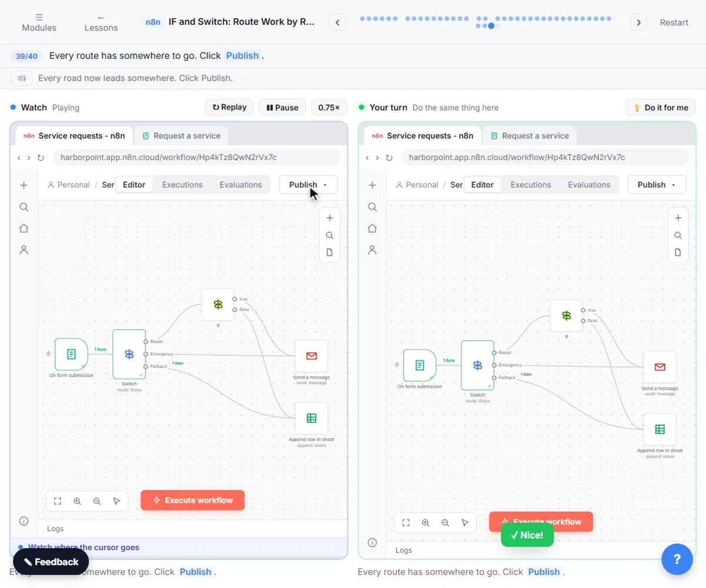Click the Replay button
Image resolution: width=706 pixels, height=588 pixels.
(x=229, y=107)
